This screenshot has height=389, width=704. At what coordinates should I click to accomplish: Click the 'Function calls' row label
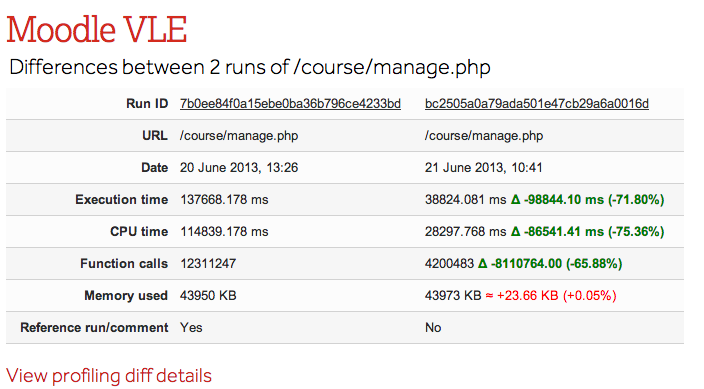pos(124,263)
